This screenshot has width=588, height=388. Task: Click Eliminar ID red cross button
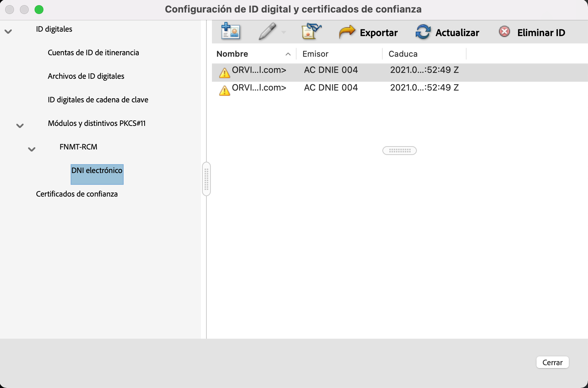pos(532,32)
